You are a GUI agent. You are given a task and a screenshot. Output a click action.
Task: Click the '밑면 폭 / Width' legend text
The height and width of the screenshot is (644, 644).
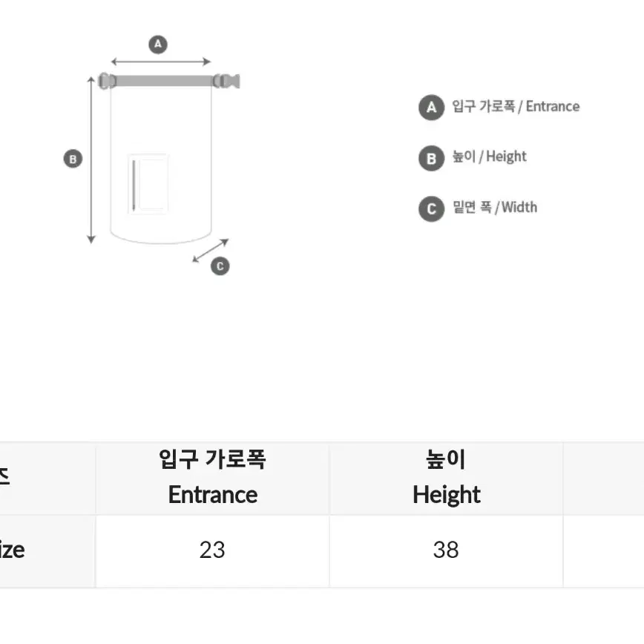click(494, 207)
